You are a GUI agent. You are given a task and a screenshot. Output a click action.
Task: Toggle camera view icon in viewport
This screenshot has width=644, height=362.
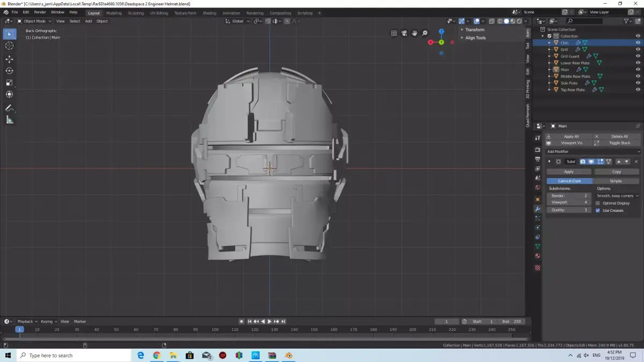tap(404, 33)
